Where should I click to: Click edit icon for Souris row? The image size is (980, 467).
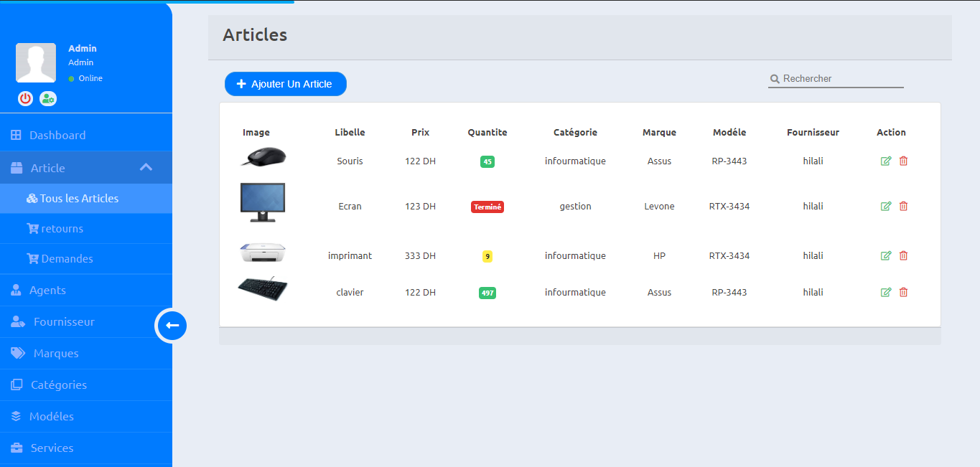[x=885, y=161]
